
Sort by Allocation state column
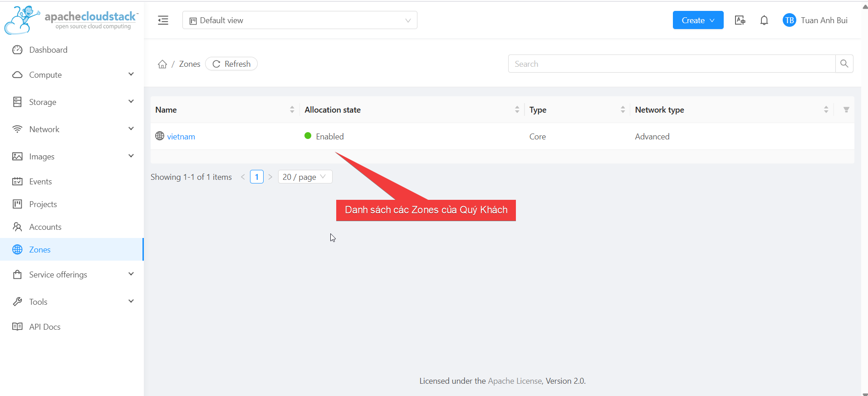pyautogui.click(x=517, y=110)
